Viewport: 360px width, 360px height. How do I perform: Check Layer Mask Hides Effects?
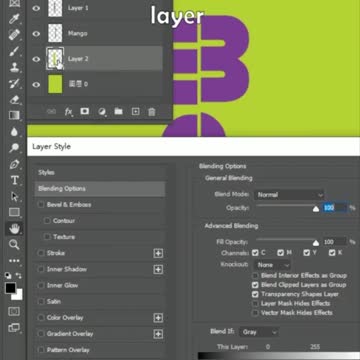pos(255,304)
